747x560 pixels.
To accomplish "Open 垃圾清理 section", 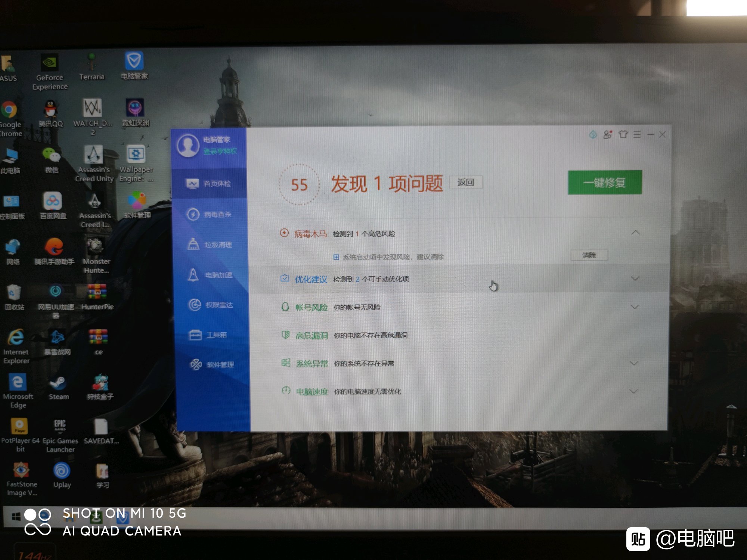I will (x=210, y=245).
